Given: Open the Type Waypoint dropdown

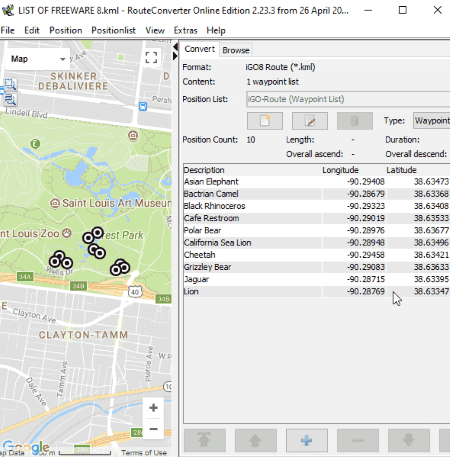Looking at the screenshot, I should [432, 121].
